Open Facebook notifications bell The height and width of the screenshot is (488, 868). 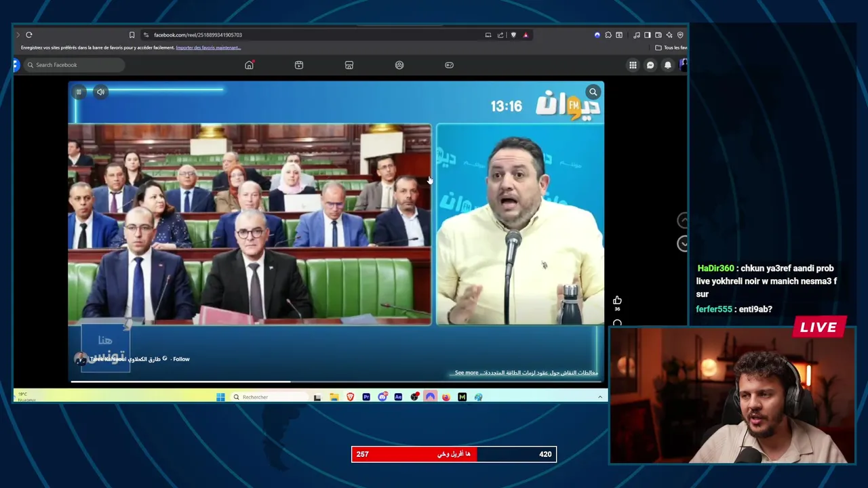pos(668,65)
